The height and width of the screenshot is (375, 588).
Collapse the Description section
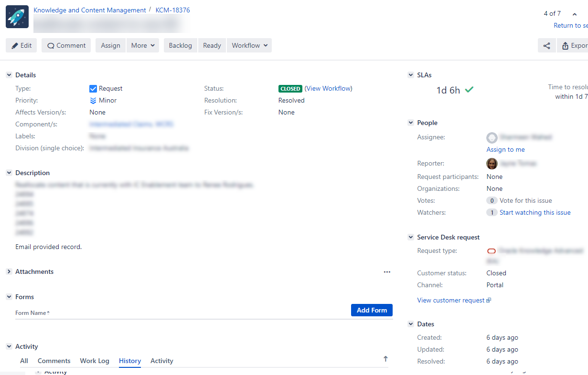click(x=9, y=173)
